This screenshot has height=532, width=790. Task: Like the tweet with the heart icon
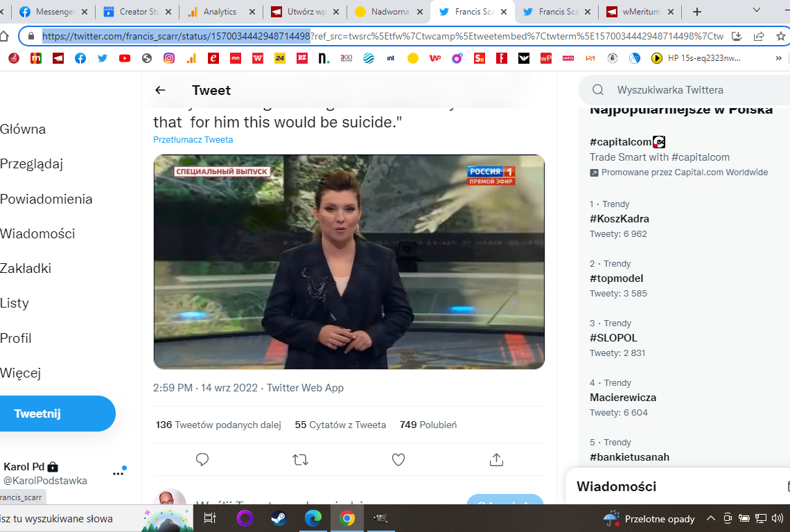(x=398, y=459)
